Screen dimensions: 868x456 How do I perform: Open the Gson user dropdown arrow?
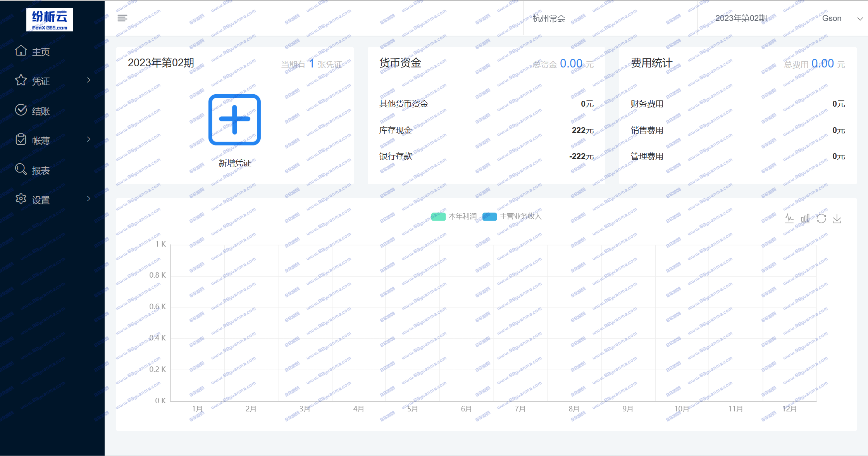pyautogui.click(x=860, y=19)
